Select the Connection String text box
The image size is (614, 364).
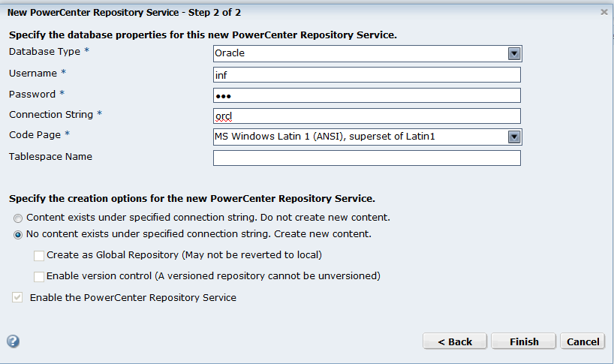[366, 116]
